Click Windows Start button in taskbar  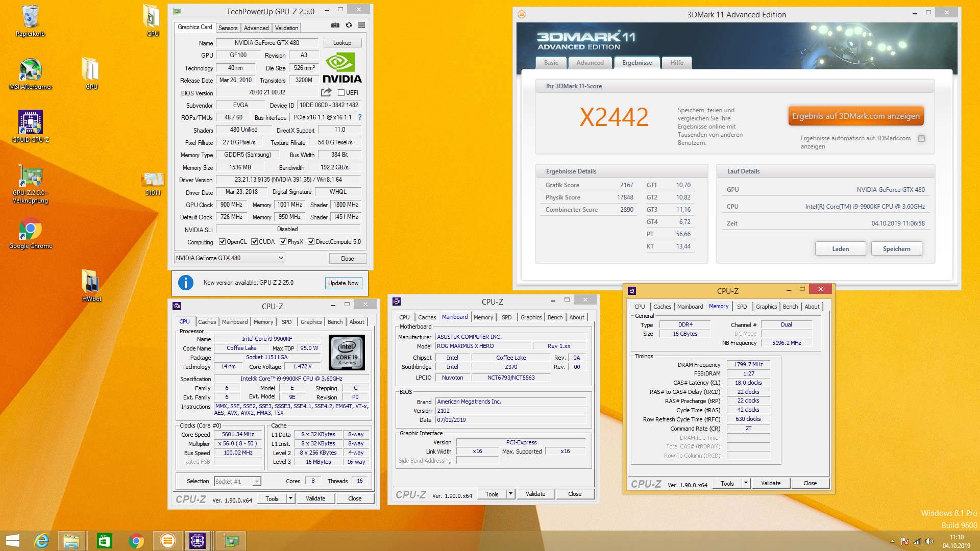point(12,541)
